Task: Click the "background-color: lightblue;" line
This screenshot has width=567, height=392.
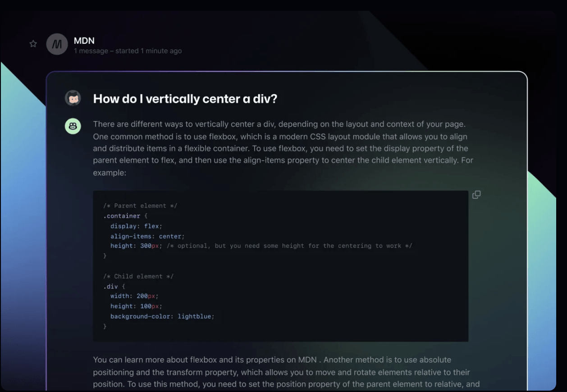Action: click(162, 316)
